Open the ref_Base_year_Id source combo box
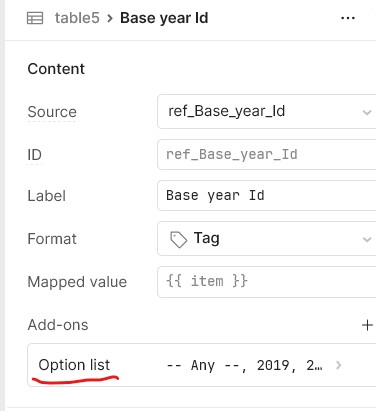Screen dimensions: 376x411 tap(267, 112)
